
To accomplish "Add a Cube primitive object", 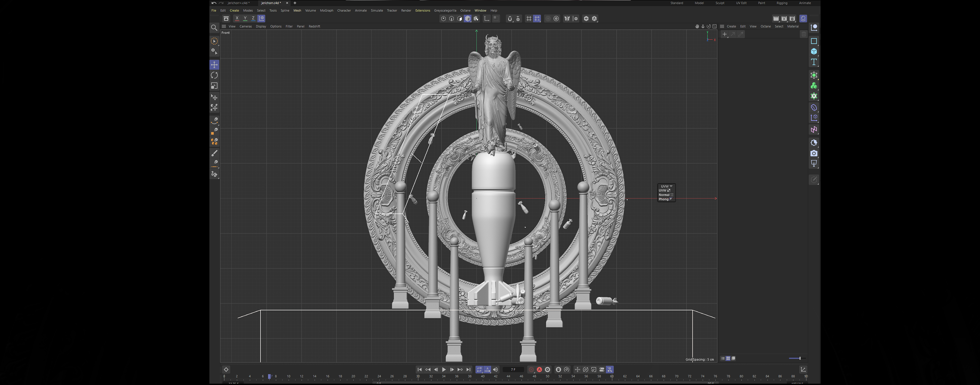I will (814, 51).
